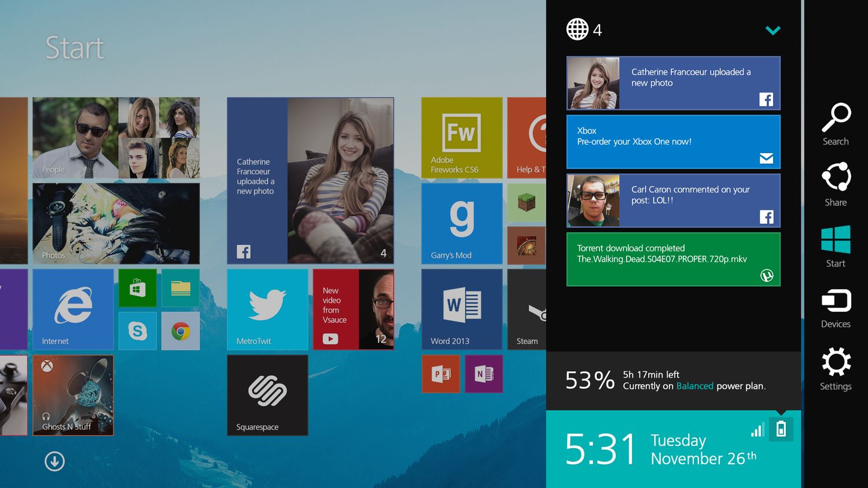Open the green Windows Store tile
The image size is (868, 488).
[x=138, y=288]
